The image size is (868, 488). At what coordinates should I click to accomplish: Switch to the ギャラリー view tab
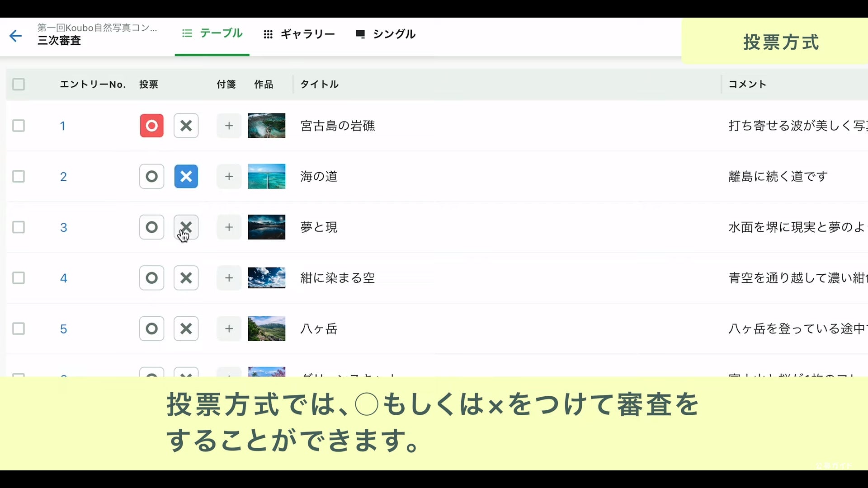pos(299,34)
